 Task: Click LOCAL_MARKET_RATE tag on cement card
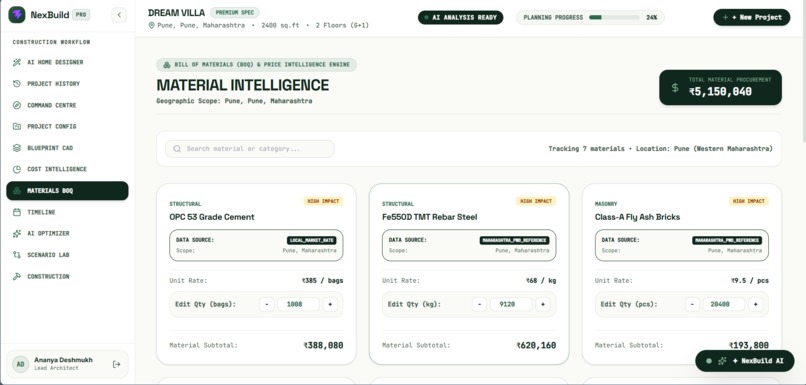point(312,240)
